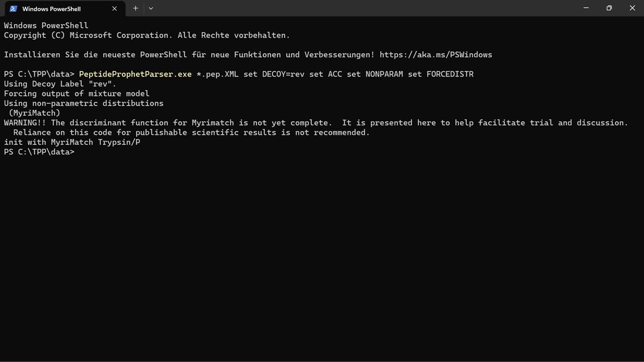Viewport: 644px width, 362px height.
Task: Click the "(MyriMatch)" output line
Action: [x=35, y=113]
